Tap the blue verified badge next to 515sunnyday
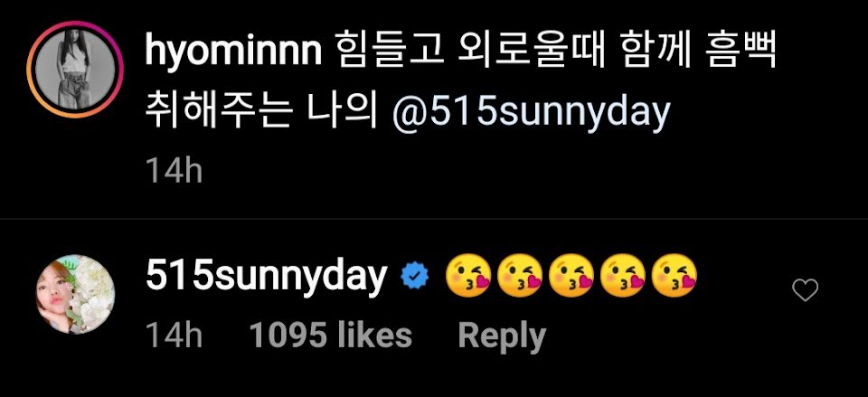This screenshot has width=868, height=397. tap(415, 276)
